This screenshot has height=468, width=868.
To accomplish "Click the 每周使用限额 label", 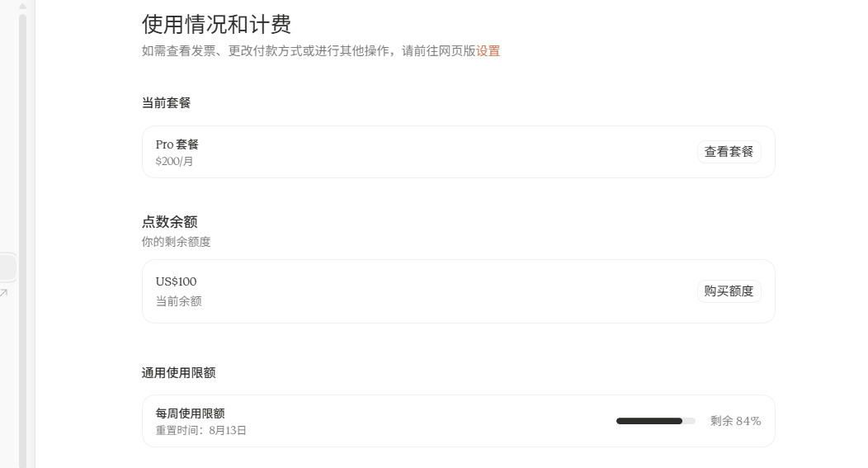I will [190, 414].
